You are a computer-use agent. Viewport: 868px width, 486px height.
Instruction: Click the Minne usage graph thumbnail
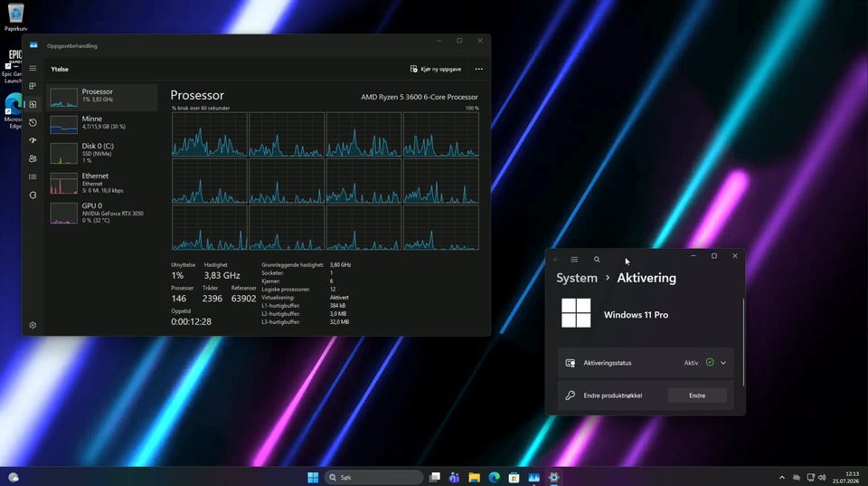point(63,125)
